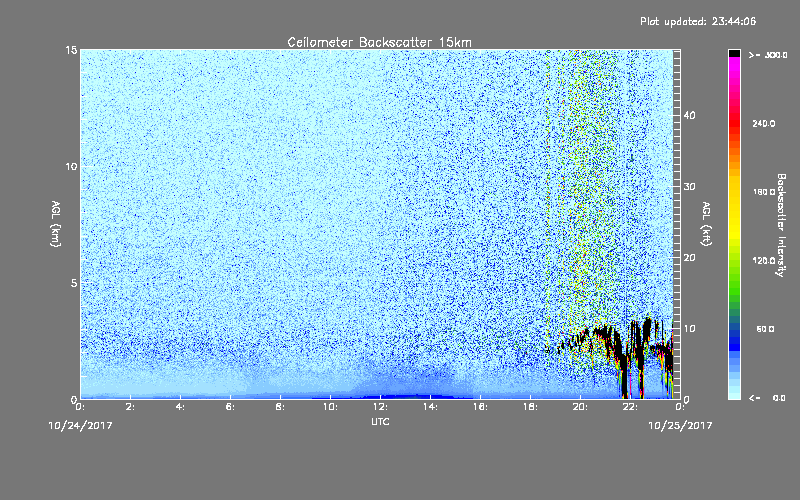The height and width of the screenshot is (500, 800).
Task: Click the 'UTC' x-axis label
Action: (380, 421)
